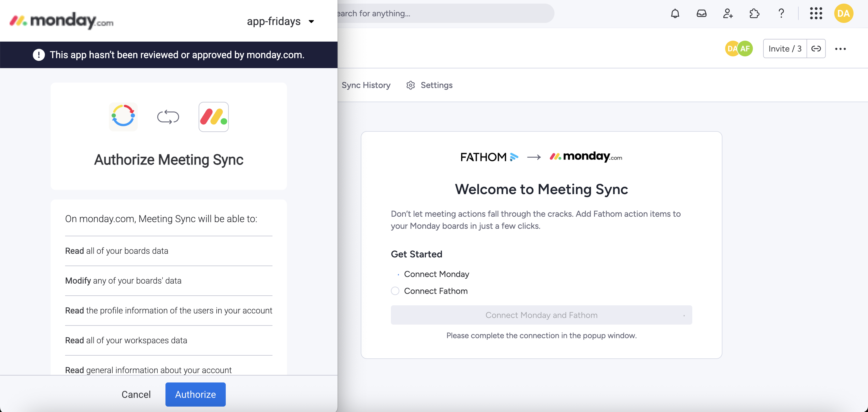Click the monday.com app icon tile

point(214,117)
